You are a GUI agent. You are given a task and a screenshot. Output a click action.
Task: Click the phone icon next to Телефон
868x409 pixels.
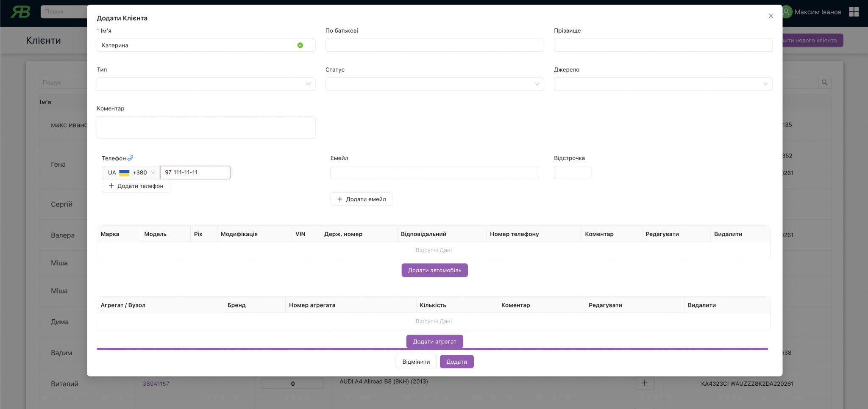point(131,158)
